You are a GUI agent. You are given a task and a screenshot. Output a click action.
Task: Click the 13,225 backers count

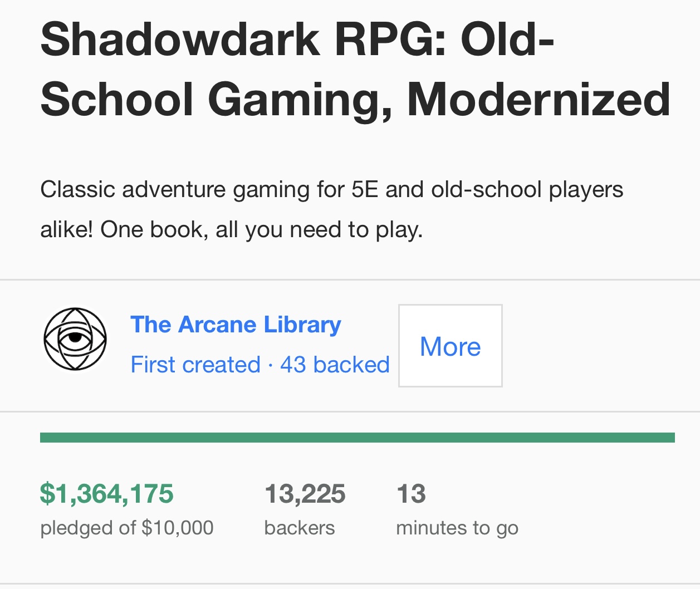(x=305, y=494)
